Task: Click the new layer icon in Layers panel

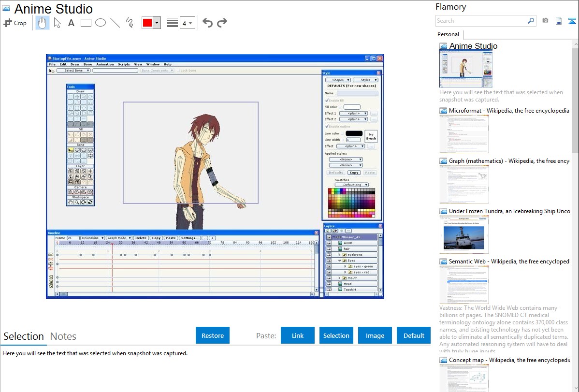Action: point(328,231)
